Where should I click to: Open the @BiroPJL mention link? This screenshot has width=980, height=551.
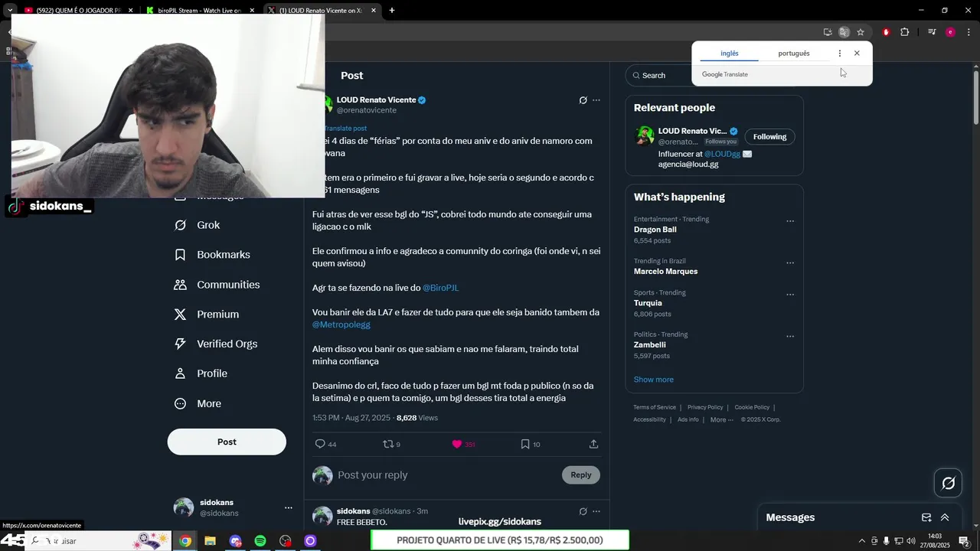[x=441, y=288]
